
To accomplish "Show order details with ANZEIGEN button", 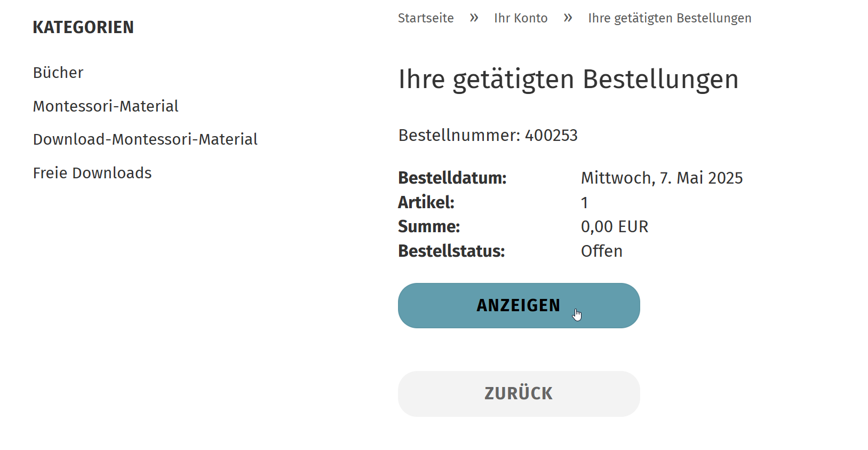I will pos(519,305).
